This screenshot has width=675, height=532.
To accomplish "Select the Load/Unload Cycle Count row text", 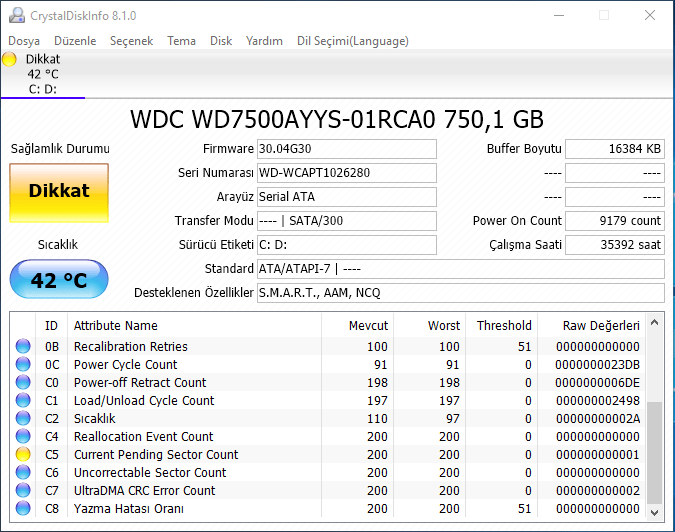I will tap(144, 401).
